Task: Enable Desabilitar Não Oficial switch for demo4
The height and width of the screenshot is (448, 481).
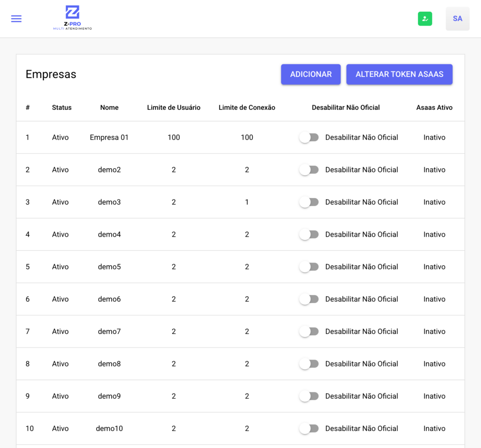Action: click(309, 235)
